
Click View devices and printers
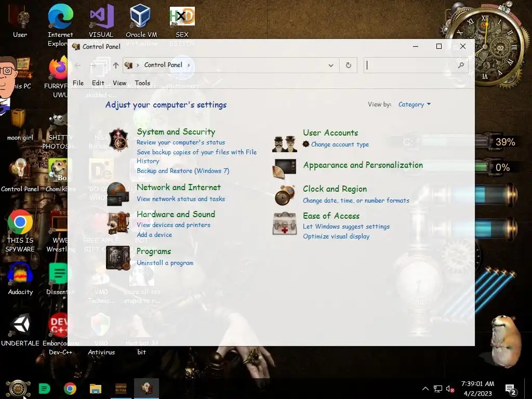[x=174, y=224]
